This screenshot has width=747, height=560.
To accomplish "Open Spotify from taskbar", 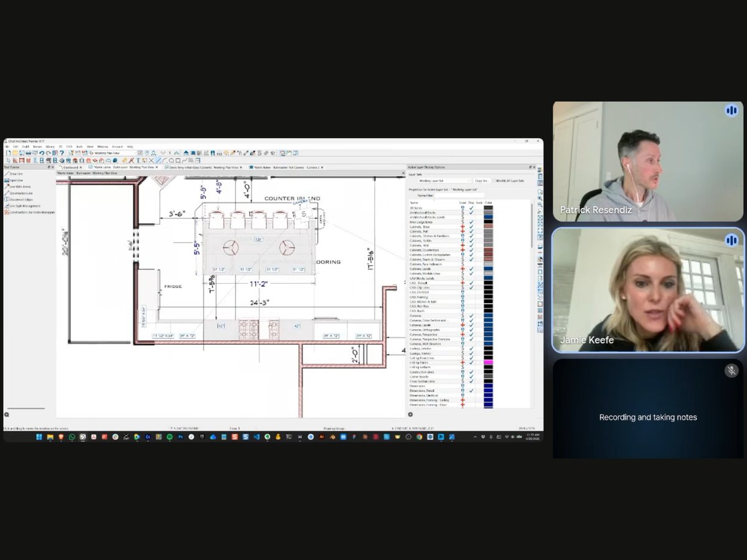I will pyautogui.click(x=170, y=437).
